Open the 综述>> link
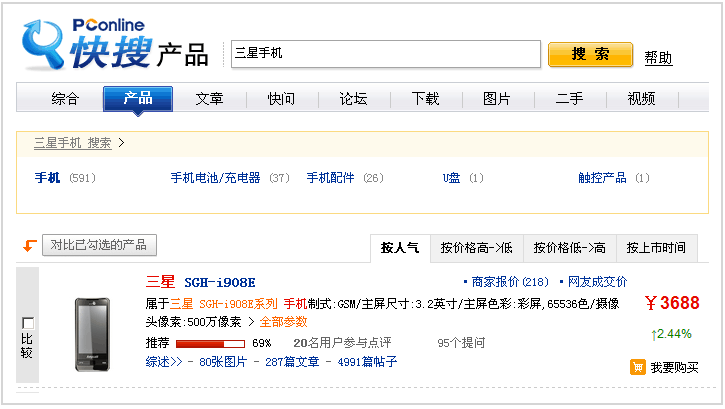Screen dimensions: 725x409 coord(164,361)
